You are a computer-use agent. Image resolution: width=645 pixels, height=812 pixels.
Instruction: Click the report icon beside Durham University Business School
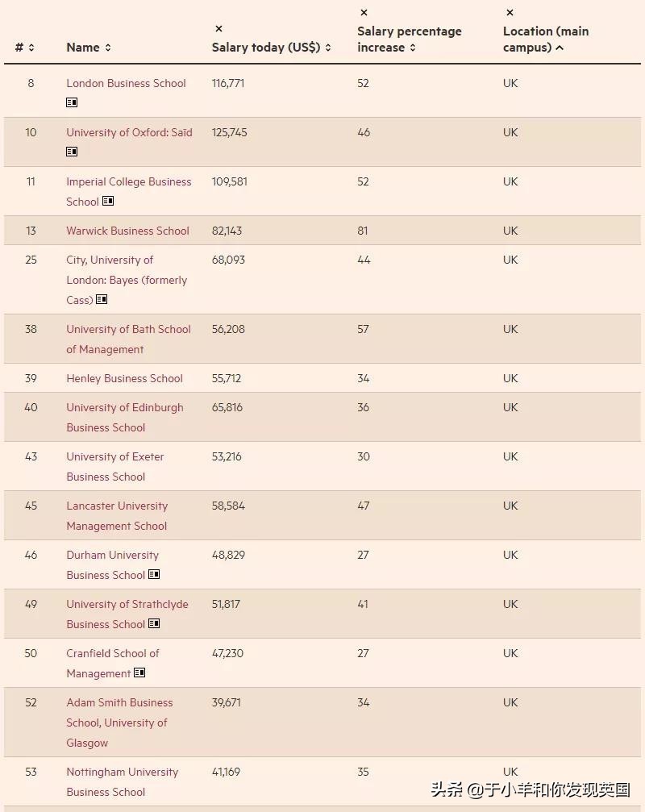click(154, 575)
